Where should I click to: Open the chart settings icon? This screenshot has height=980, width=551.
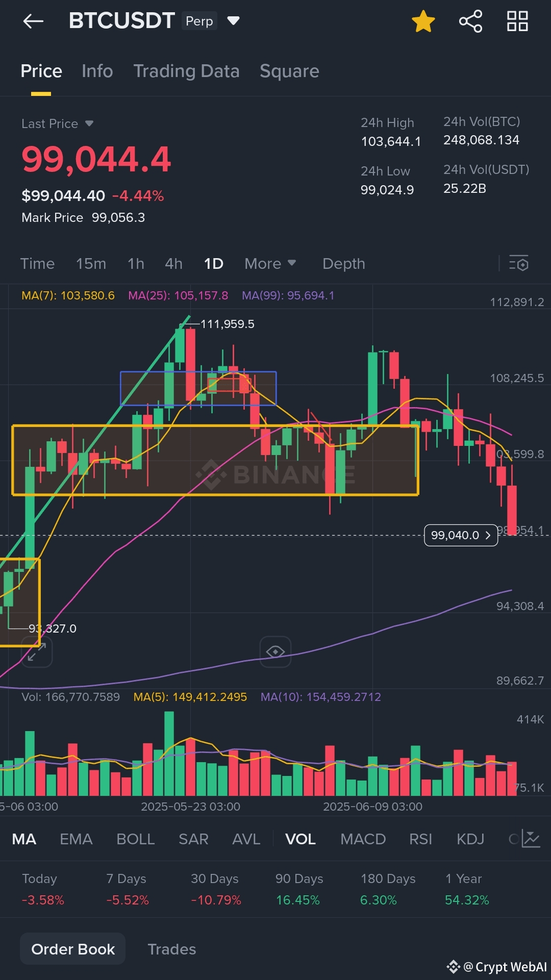(x=519, y=264)
